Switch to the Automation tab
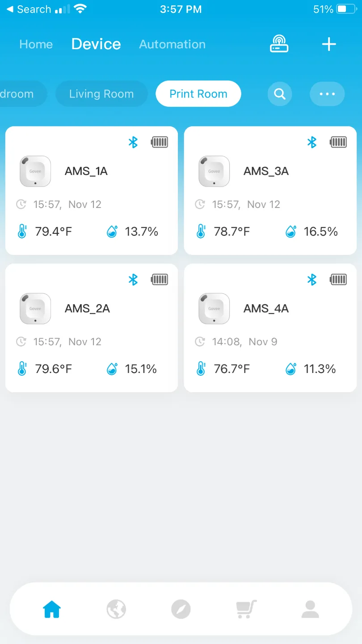The image size is (362, 644). 173,44
